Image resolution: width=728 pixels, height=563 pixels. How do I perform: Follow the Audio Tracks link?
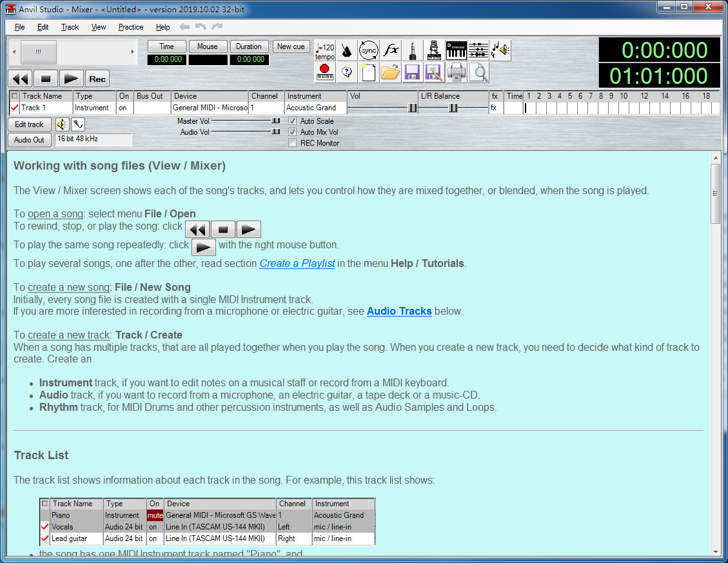(x=399, y=311)
